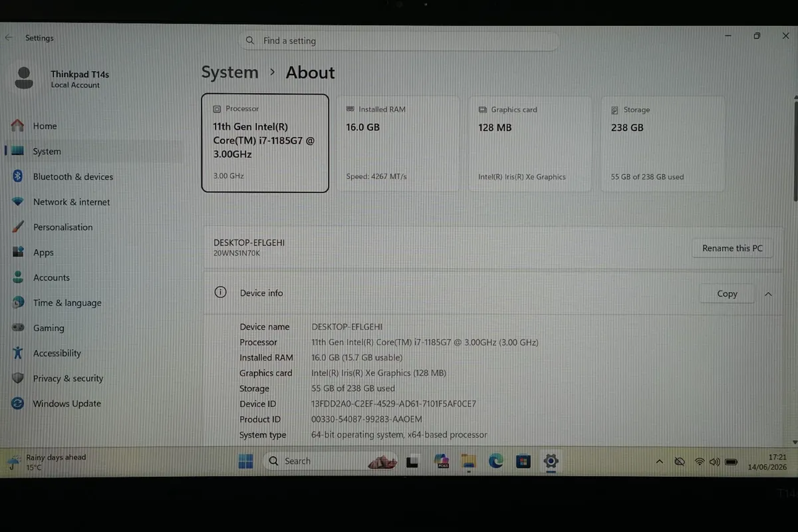Open Wi-Fi network tray icon
798x532 pixels.
(x=700, y=462)
